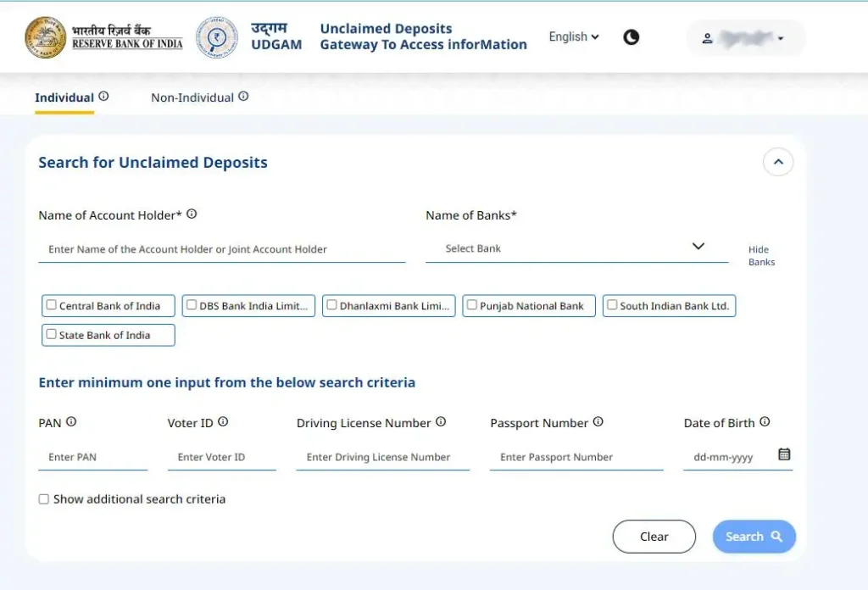
Task: Click 'Enter minimum one input' criteria heading
Action: (x=226, y=382)
